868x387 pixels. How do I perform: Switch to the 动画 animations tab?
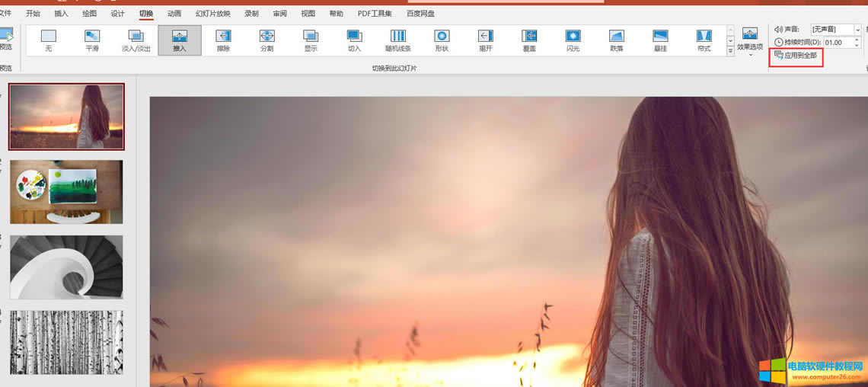174,14
